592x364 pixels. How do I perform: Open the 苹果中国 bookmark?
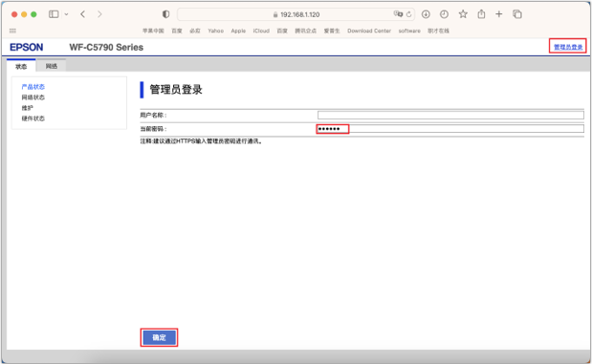pyautogui.click(x=153, y=31)
